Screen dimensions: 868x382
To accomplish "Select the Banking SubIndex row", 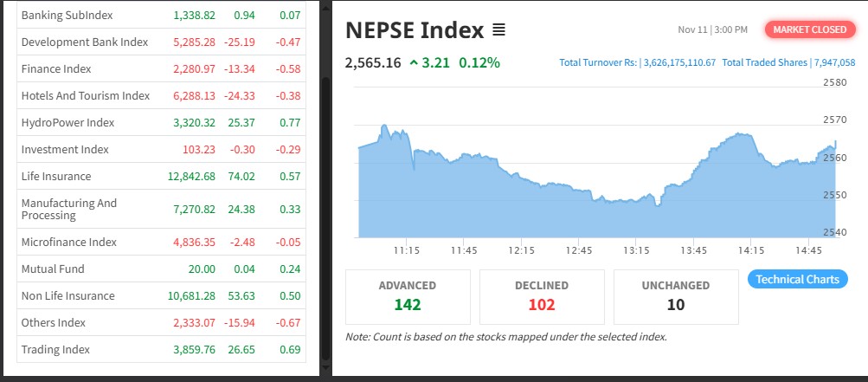I will [67, 16].
